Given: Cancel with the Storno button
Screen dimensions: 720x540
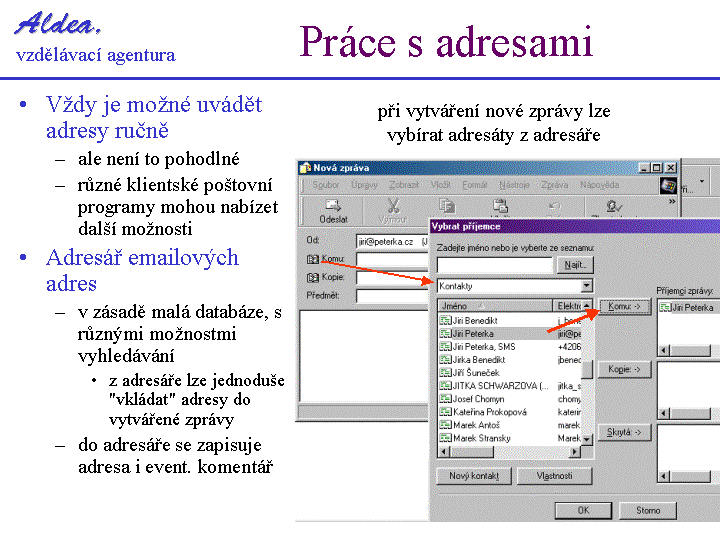Looking at the screenshot, I should pyautogui.click(x=648, y=511).
